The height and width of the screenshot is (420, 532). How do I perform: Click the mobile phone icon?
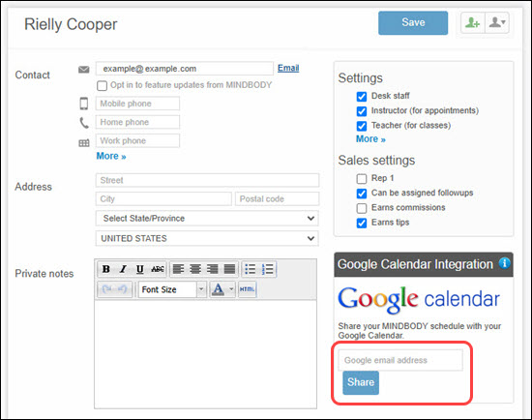point(84,104)
